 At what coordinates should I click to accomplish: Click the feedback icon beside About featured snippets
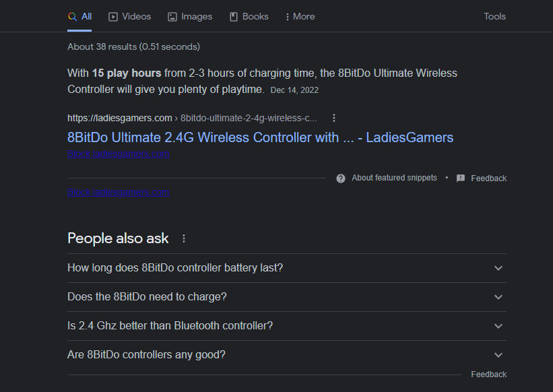(461, 178)
